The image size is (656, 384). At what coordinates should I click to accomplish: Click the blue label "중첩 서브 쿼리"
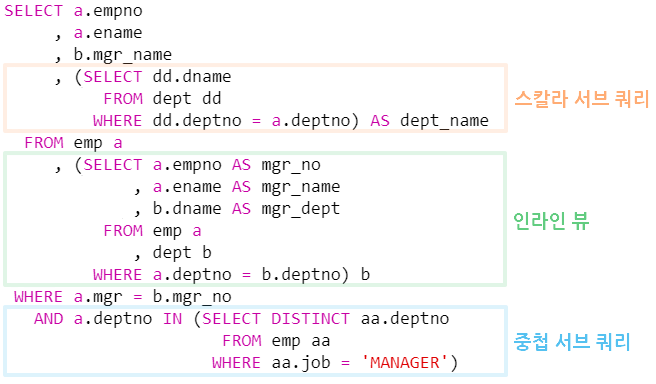571,342
